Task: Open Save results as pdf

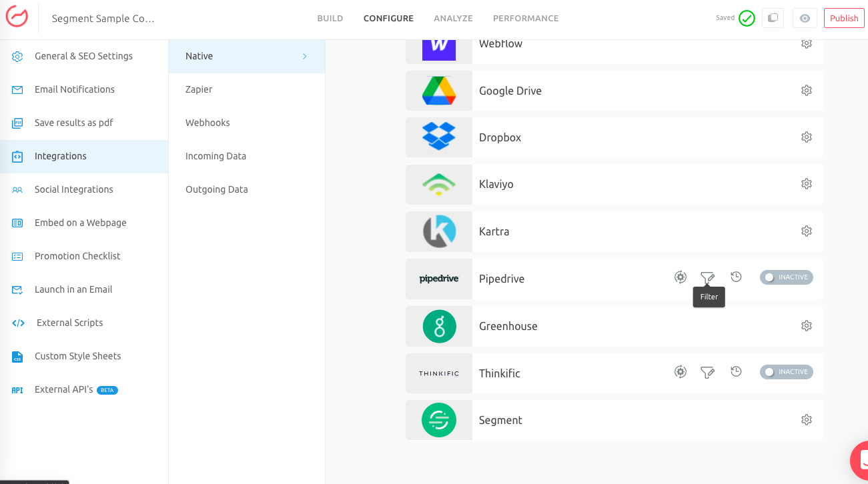Action: point(84,123)
